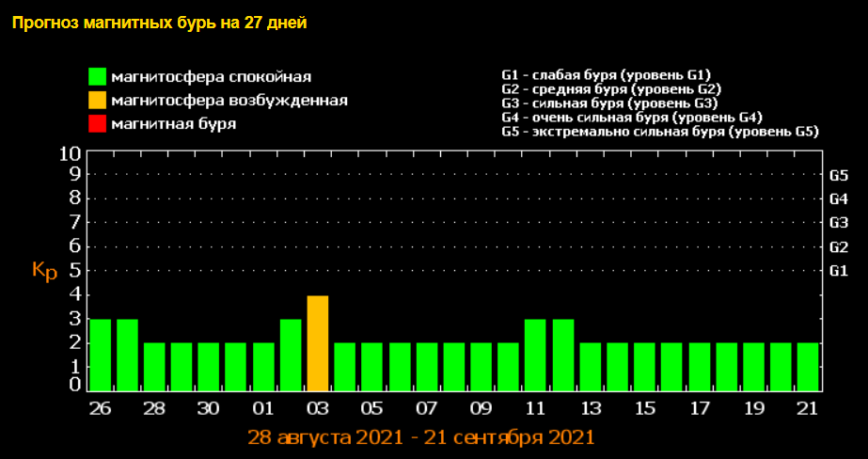Click the legend text 'магнитосфера спокойная'

211,76
